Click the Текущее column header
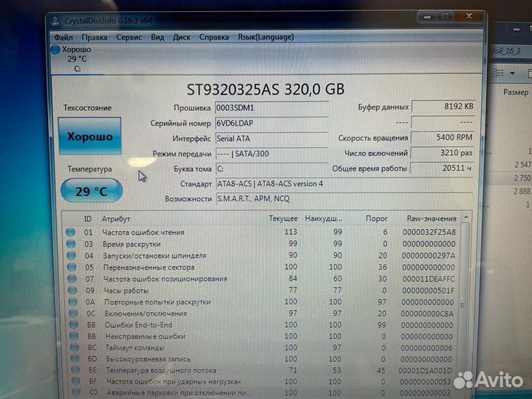 [283, 219]
